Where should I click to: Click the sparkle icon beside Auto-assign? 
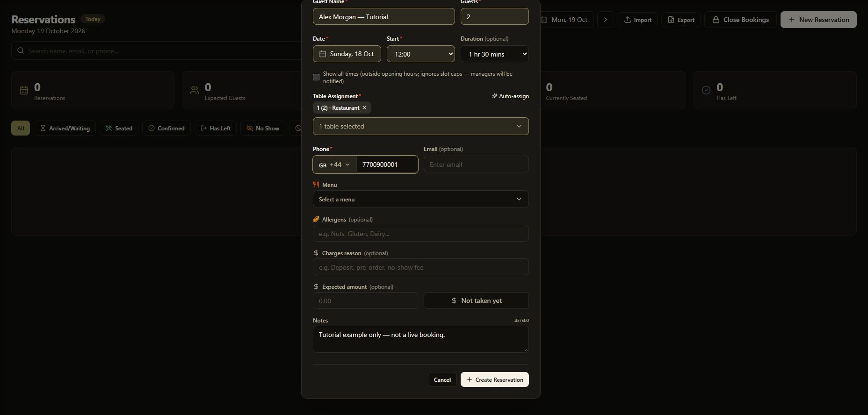tap(494, 96)
